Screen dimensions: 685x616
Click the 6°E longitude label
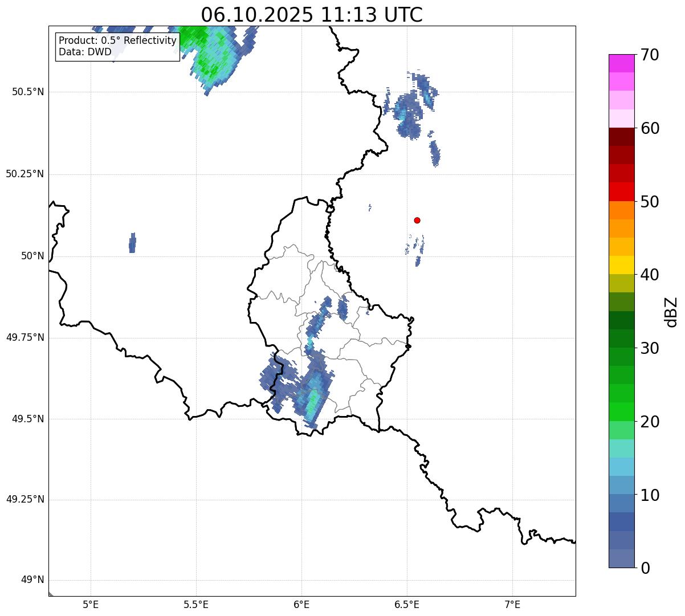tap(301, 604)
